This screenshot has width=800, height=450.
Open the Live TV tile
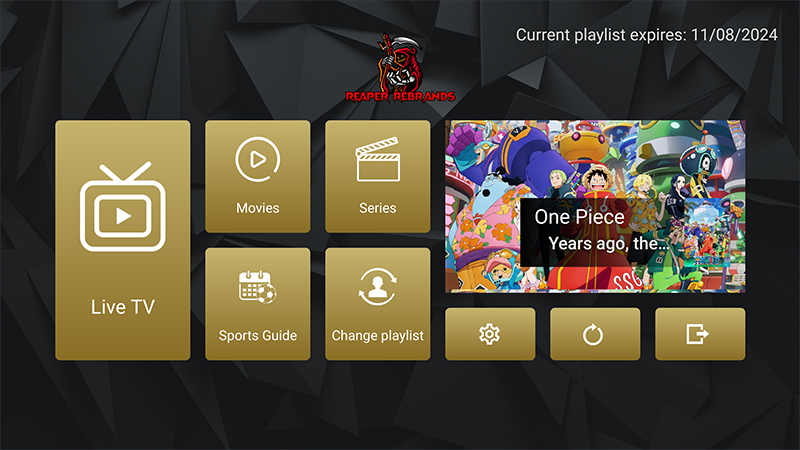pos(122,240)
